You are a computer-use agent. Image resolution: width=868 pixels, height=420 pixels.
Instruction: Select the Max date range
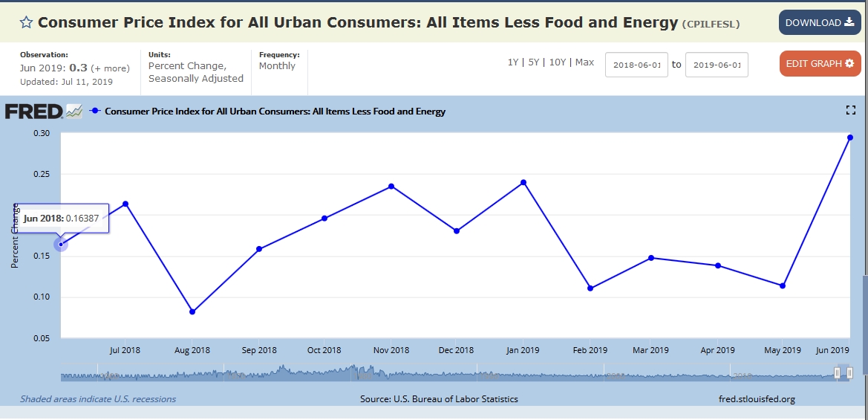(x=584, y=62)
